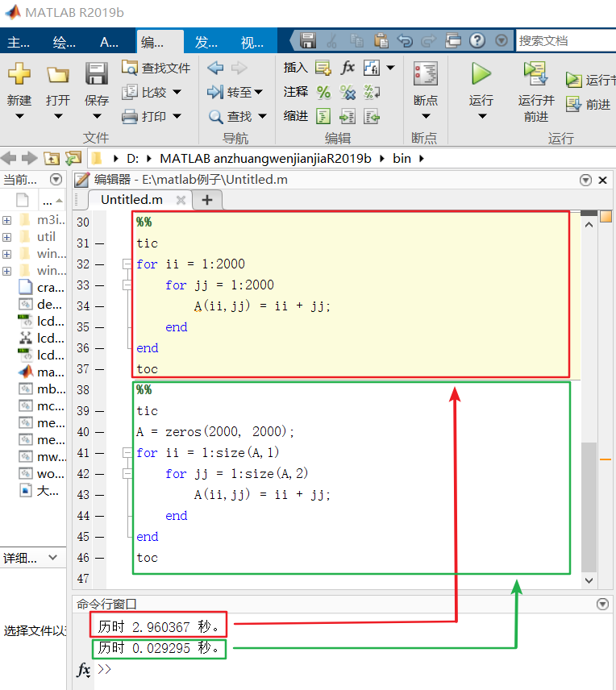Set a breakpoint dash on line 40
Image resolution: width=616 pixels, height=690 pixels.
[x=100, y=432]
